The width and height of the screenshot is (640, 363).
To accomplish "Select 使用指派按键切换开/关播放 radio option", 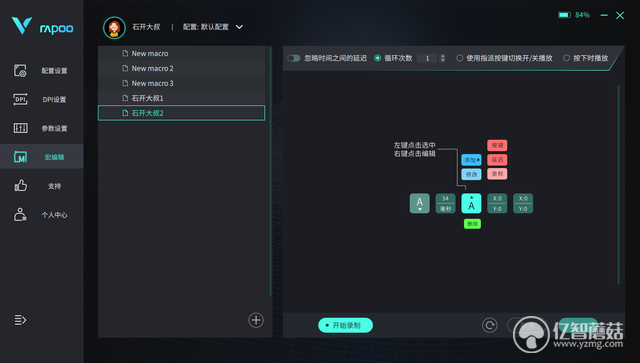I will (459, 58).
